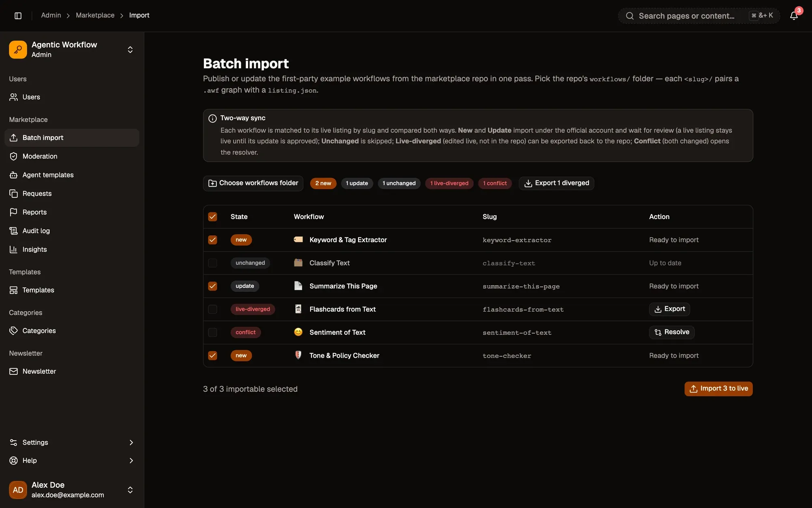
Task: Toggle the select-all checkbox in header
Action: pyautogui.click(x=212, y=217)
